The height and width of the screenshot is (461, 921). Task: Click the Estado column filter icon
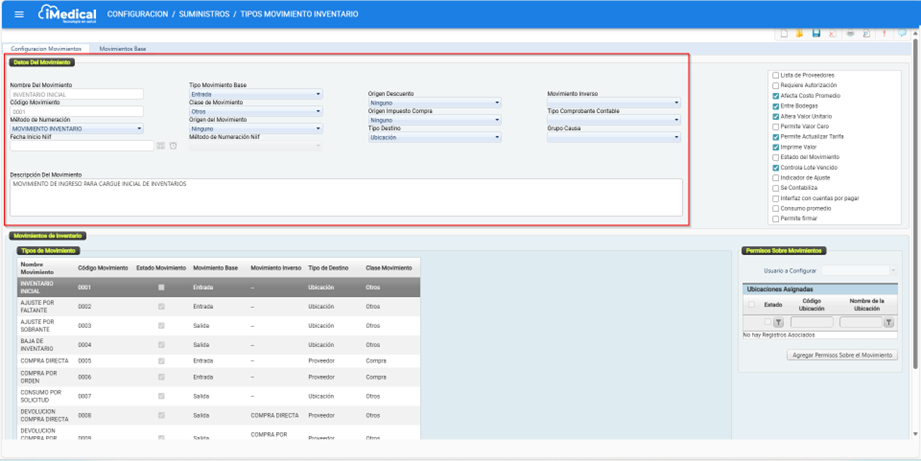coord(778,323)
